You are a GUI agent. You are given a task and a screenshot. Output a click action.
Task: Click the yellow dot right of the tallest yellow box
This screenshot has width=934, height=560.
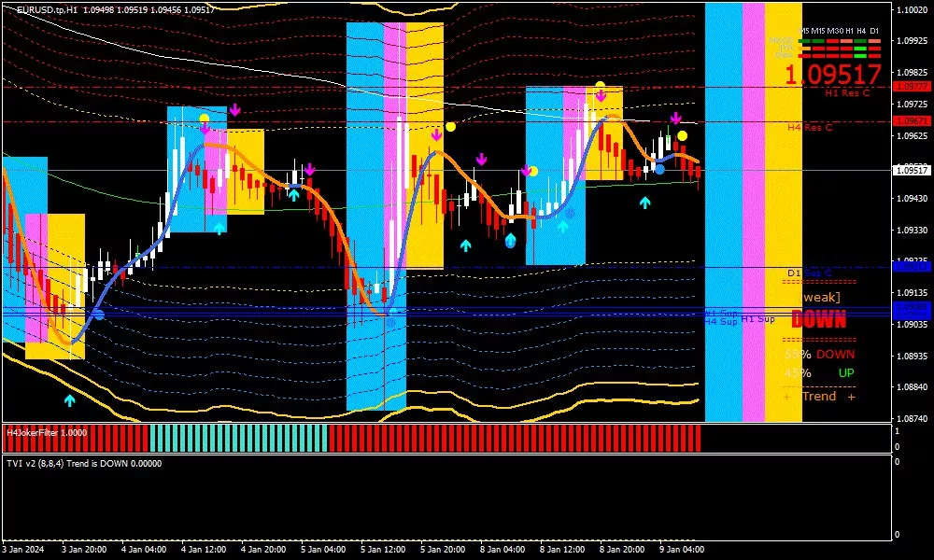click(450, 127)
